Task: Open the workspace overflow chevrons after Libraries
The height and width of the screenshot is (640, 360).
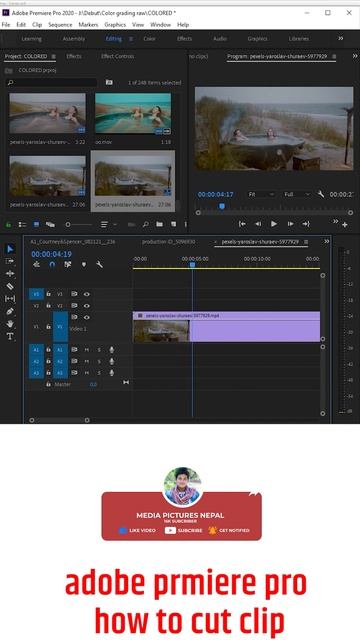Action: [340, 38]
